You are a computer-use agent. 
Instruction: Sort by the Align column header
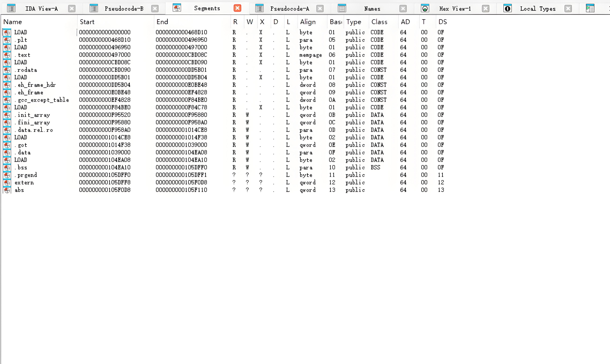[312, 22]
